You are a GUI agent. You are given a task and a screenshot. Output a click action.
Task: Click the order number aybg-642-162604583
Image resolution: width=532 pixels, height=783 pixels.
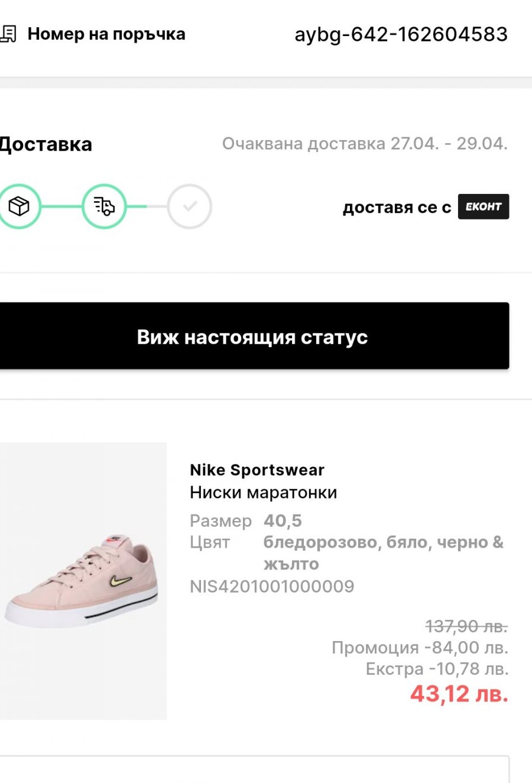(401, 34)
